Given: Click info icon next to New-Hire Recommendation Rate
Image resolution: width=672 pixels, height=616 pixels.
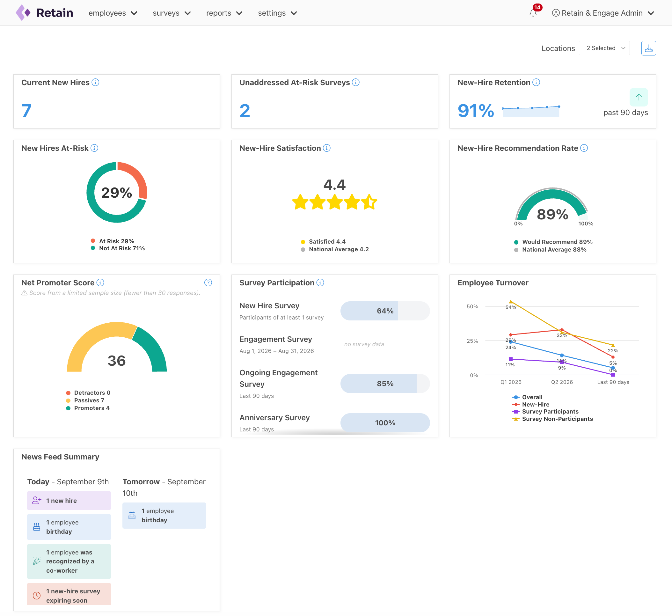Looking at the screenshot, I should tap(584, 148).
